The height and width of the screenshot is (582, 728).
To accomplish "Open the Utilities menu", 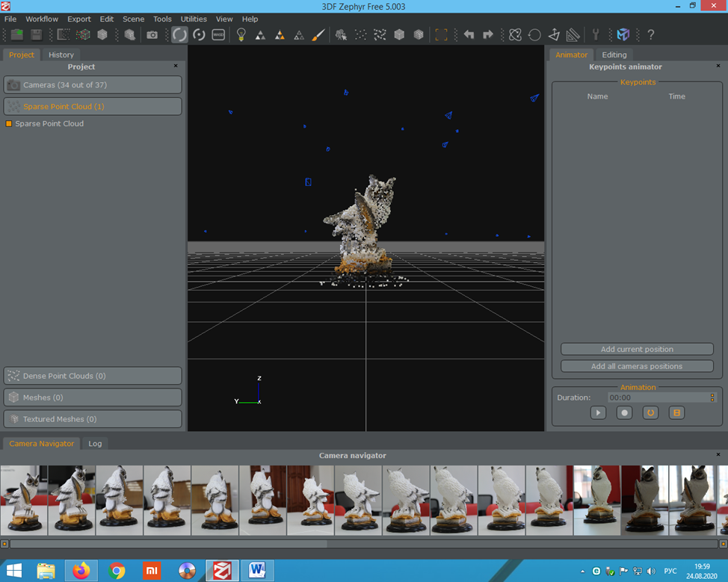I will coord(194,19).
